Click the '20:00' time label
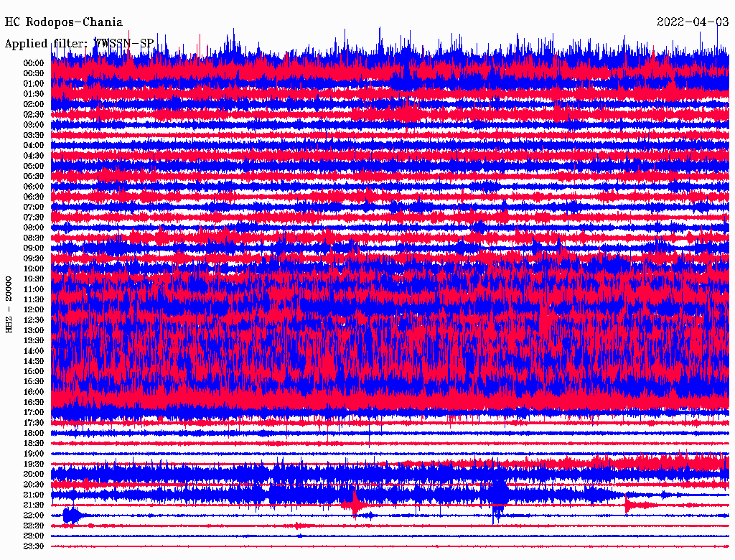This screenshot has width=735, height=560. (34, 475)
